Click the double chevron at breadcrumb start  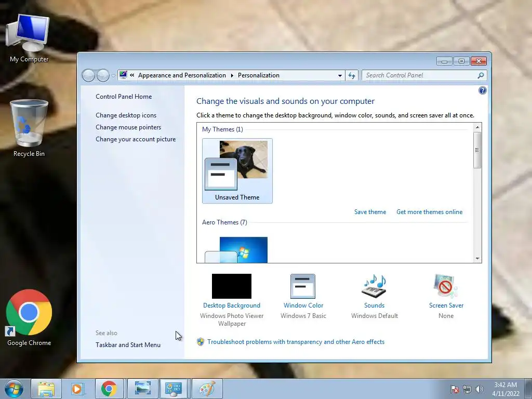point(132,75)
